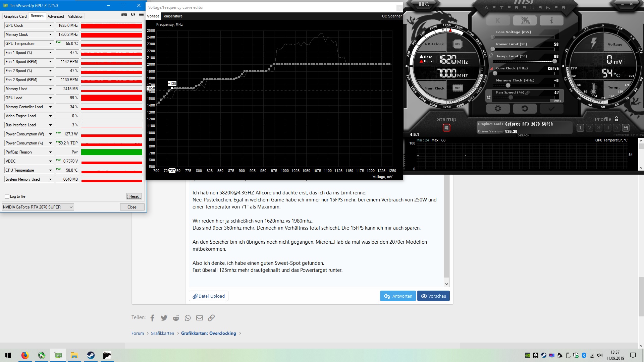Viewport: 644px width, 362px height.
Task: Expand the PerfCap Reason sensor dropdown
Action: point(50,152)
